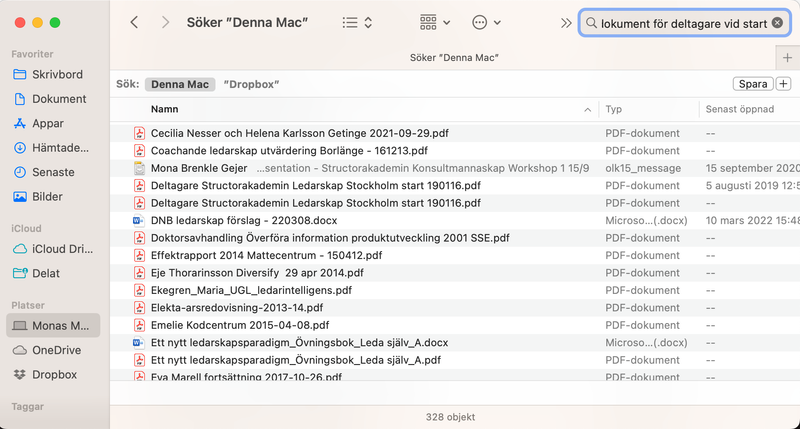The height and width of the screenshot is (429, 800).
Task: Switch search scope to Denna Mac
Action: [x=180, y=84]
